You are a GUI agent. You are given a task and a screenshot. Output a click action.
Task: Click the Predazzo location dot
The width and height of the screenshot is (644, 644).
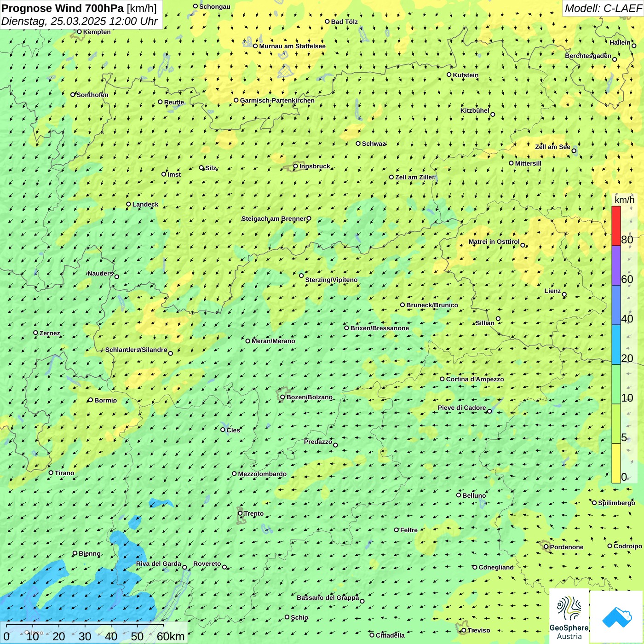(335, 445)
